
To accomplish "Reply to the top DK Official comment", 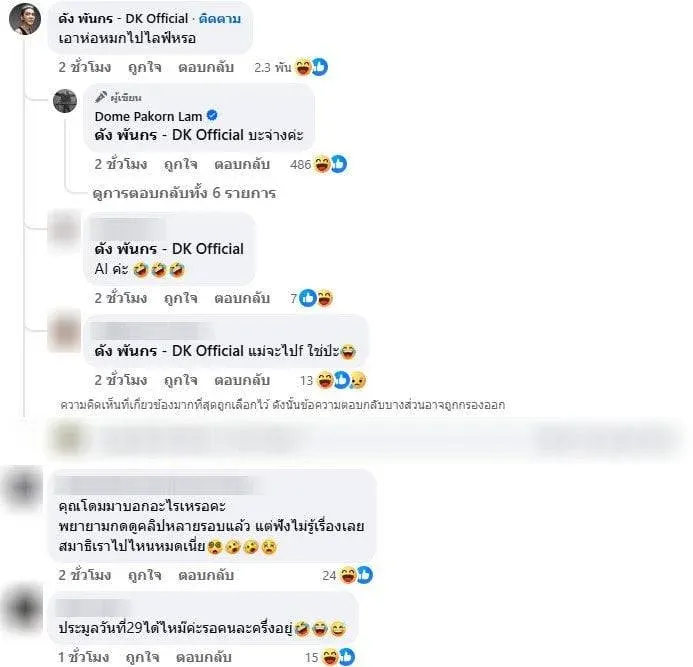I will coord(206,67).
